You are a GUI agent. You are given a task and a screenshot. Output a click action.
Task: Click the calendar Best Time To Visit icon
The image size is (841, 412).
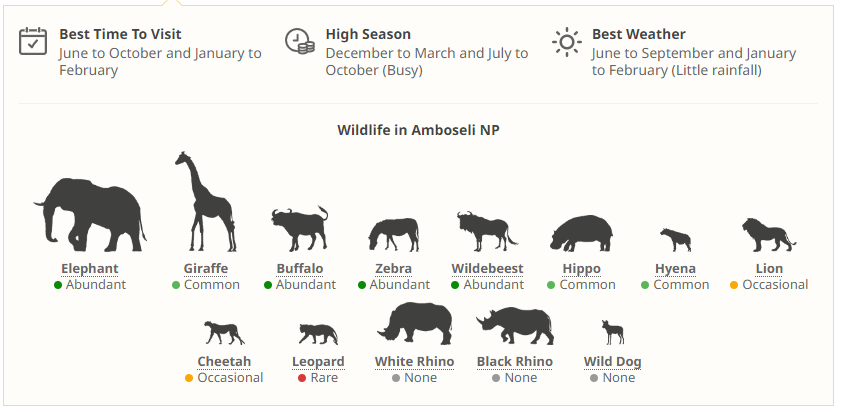[x=33, y=41]
